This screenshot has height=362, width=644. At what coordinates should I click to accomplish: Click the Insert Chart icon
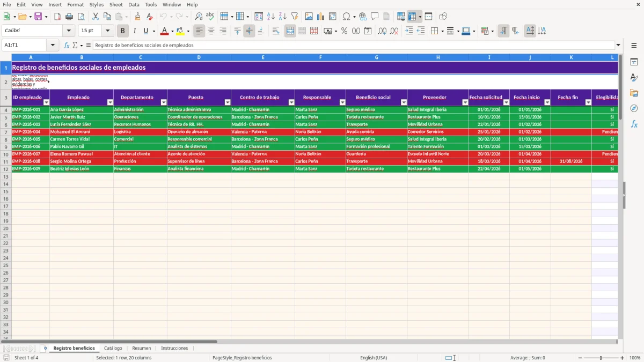(x=320, y=17)
